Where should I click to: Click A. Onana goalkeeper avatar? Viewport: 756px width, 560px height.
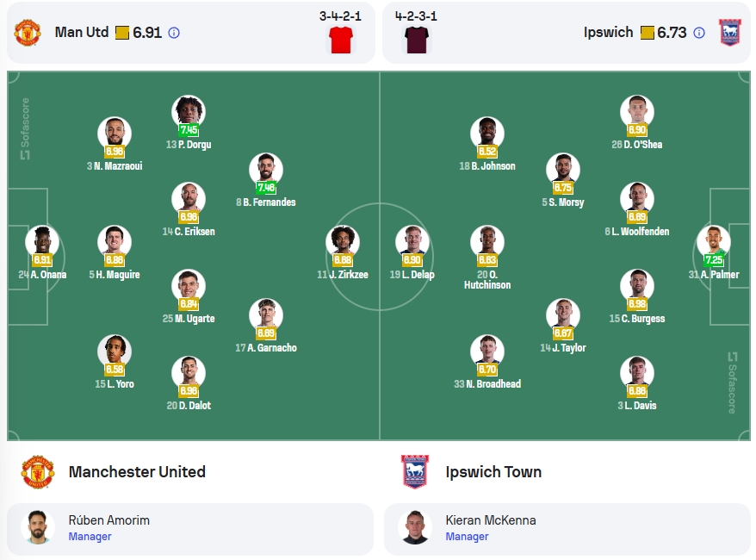point(42,242)
